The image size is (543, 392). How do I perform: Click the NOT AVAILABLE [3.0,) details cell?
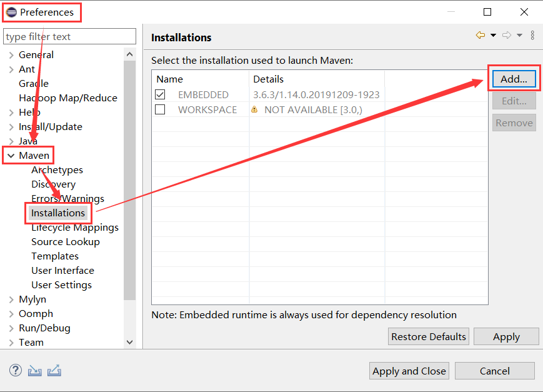pos(313,110)
